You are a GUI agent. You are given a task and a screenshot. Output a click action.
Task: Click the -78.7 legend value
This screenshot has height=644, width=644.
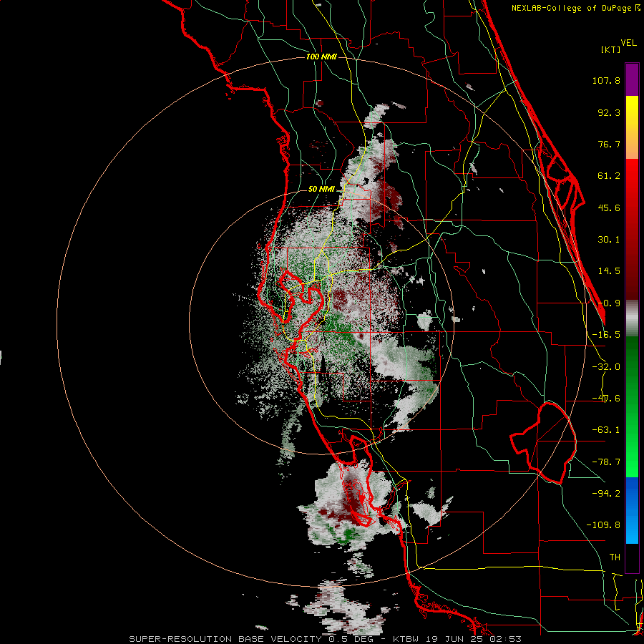pos(606,462)
